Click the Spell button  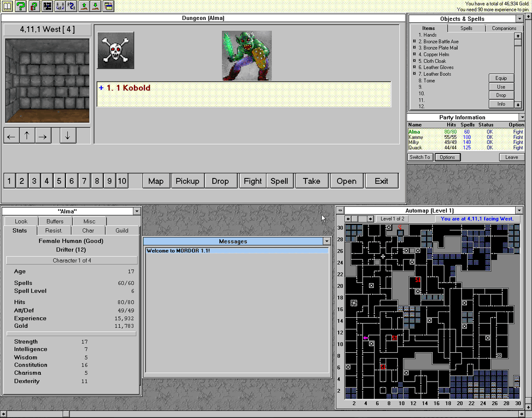(x=279, y=181)
